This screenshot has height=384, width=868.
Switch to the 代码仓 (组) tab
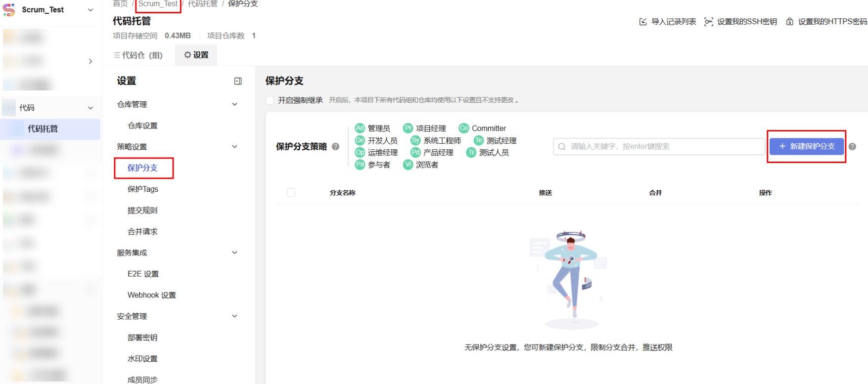(138, 55)
